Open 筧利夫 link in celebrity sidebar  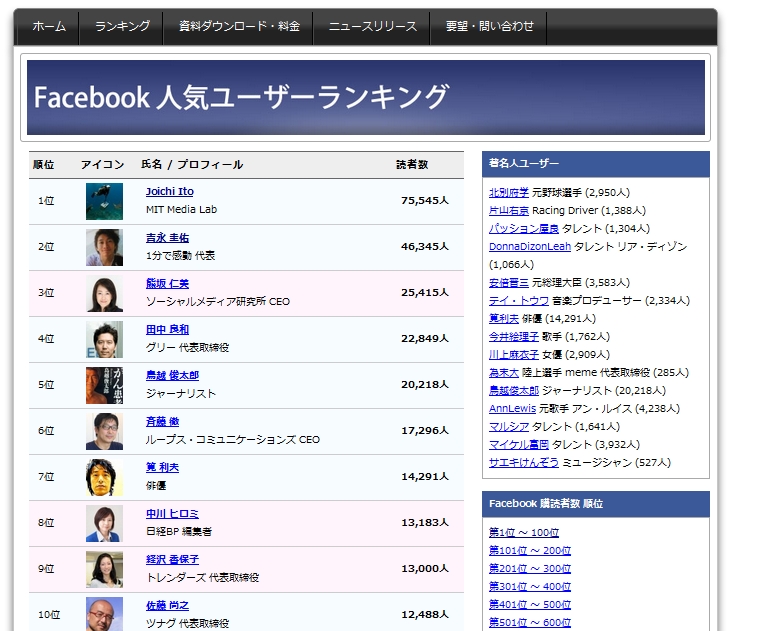click(504, 318)
